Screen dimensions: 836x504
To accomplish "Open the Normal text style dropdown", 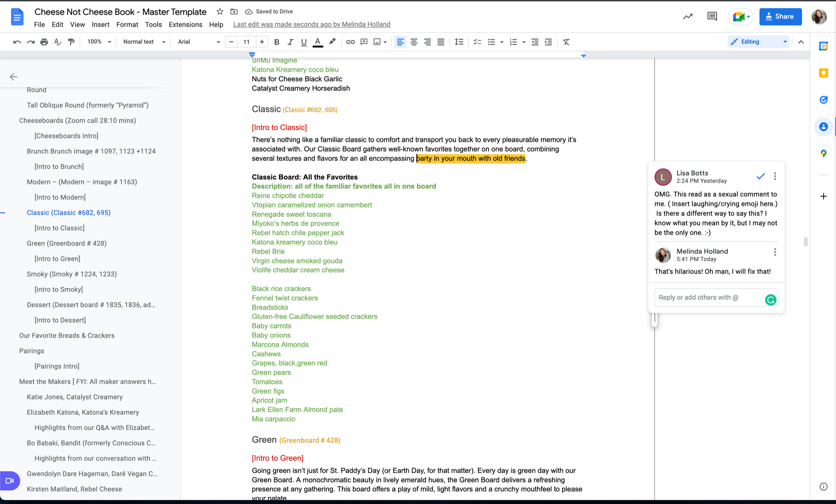I will (144, 42).
